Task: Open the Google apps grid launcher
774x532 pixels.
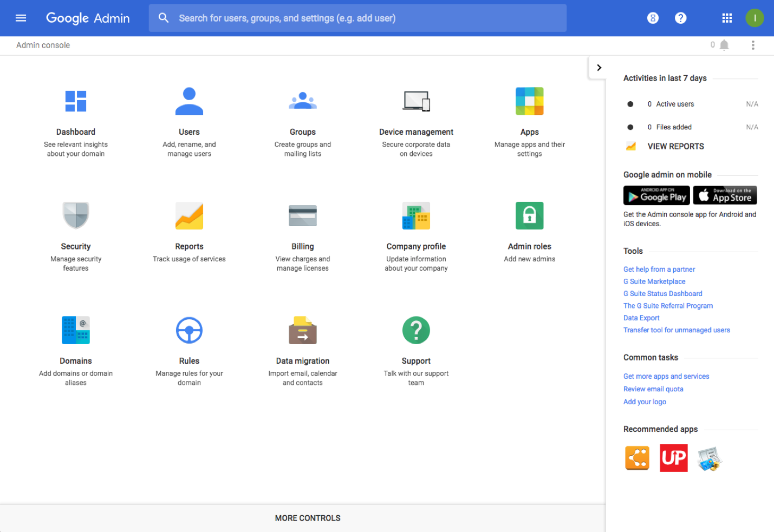Action: point(727,18)
